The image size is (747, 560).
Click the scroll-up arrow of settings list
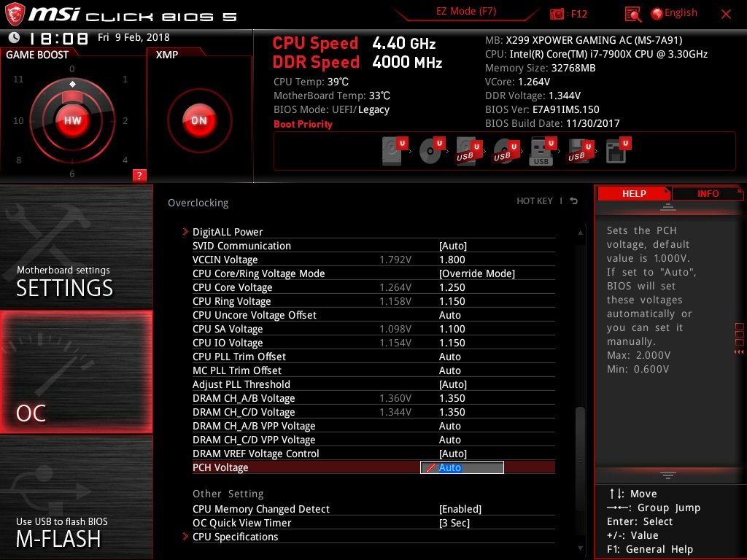[580, 233]
